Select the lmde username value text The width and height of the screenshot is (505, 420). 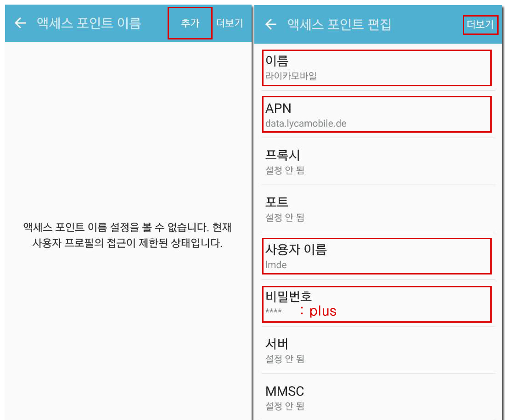(x=276, y=265)
